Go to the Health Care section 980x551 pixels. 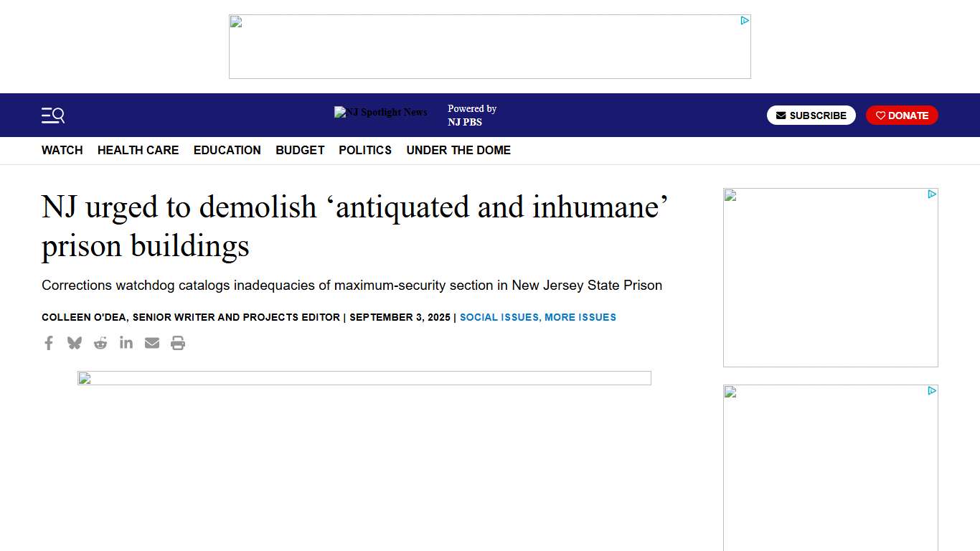[138, 150]
